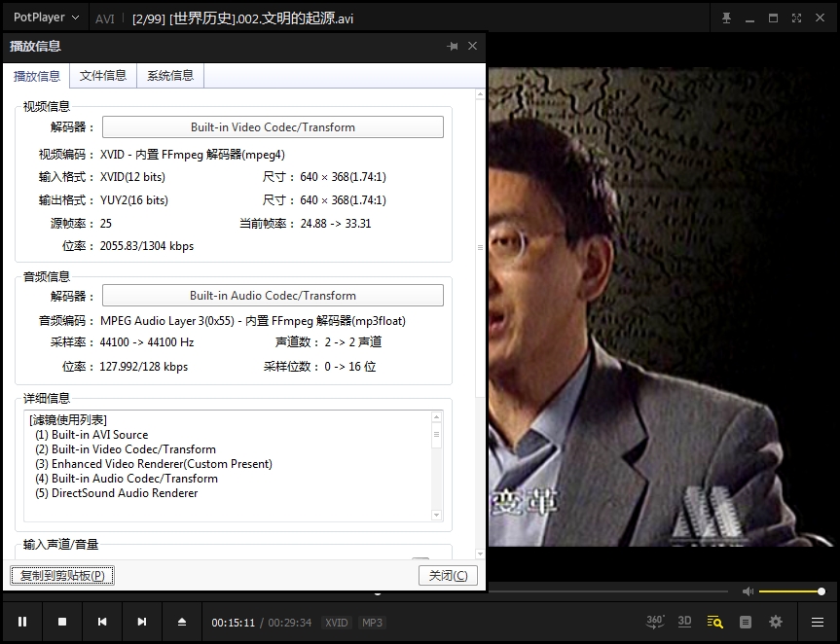Pin the PotPlayer window on top
Image resolution: width=840 pixels, height=644 pixels.
click(x=726, y=18)
